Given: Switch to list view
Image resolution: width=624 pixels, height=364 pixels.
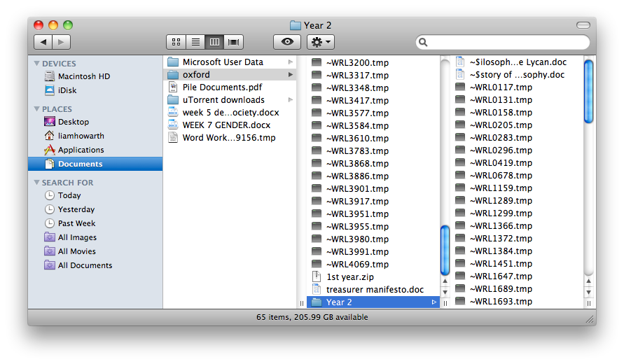Looking at the screenshot, I should [x=195, y=42].
